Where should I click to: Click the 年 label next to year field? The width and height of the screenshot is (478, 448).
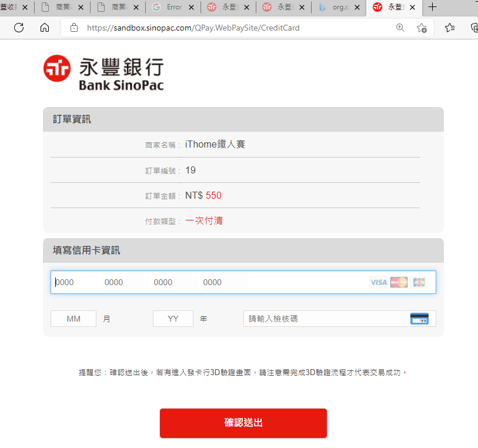[x=203, y=319]
